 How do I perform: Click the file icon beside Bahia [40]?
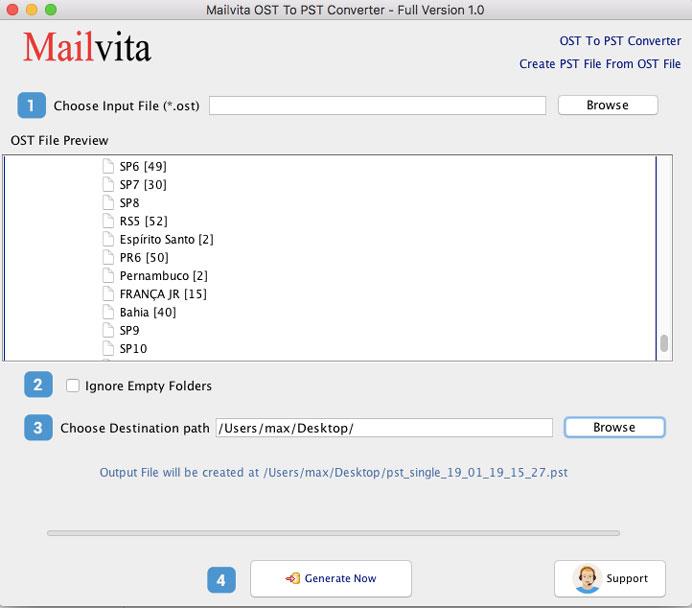coord(109,312)
